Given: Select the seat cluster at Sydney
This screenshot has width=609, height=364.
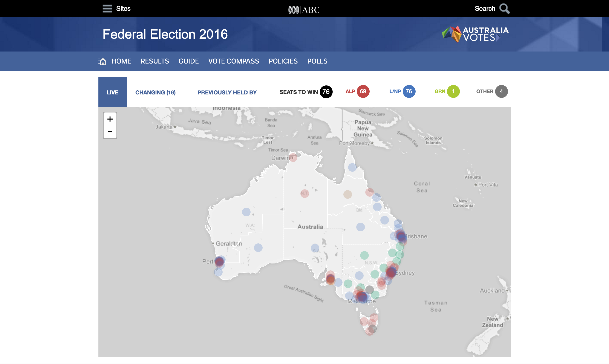Looking at the screenshot, I should coord(391,272).
